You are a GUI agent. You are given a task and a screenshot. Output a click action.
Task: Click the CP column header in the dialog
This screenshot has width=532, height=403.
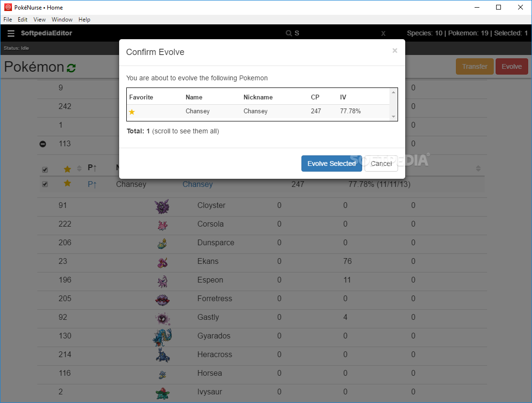pyautogui.click(x=315, y=97)
